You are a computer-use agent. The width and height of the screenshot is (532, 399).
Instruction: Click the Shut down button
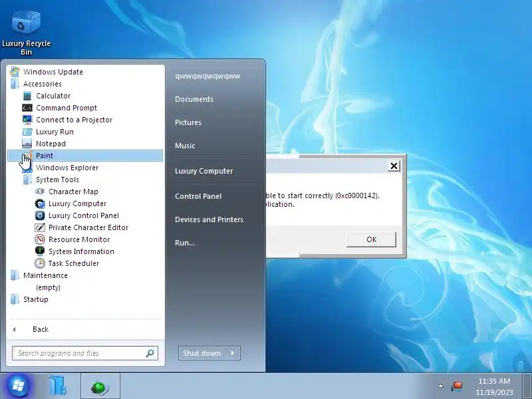tap(201, 353)
